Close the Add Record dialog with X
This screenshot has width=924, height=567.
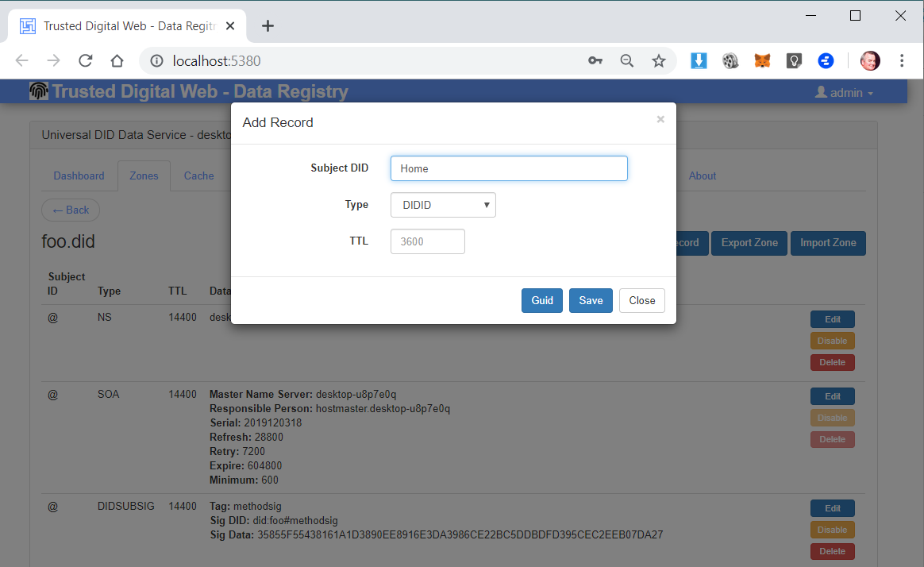660,120
